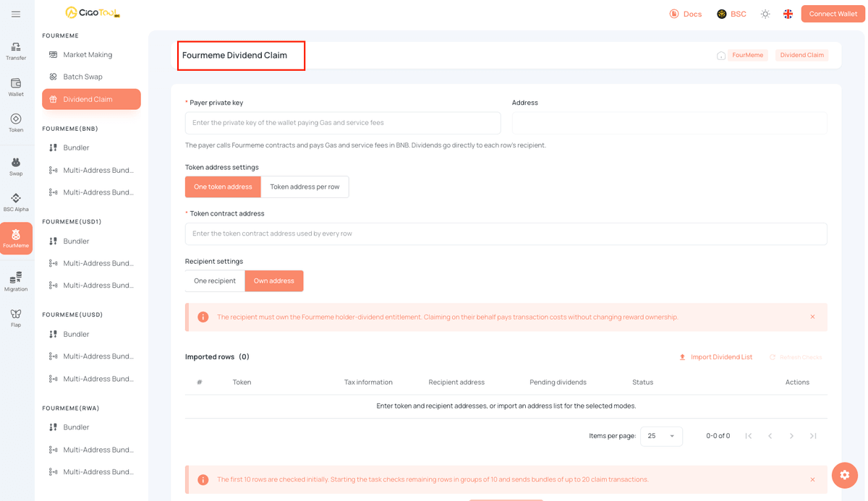This screenshot has width=868, height=501.
Task: Open Transfer in the left rail
Action: 16,51
